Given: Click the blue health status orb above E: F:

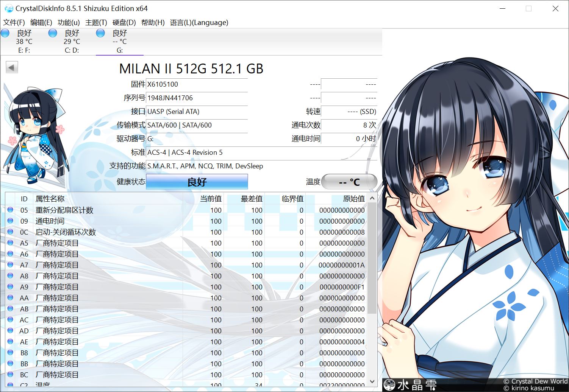Looking at the screenshot, I should click(5, 33).
